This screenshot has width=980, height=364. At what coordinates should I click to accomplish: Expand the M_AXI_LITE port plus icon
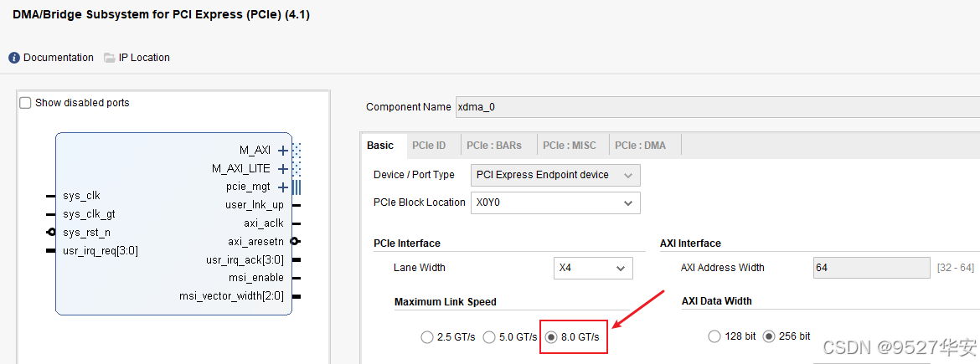283,169
